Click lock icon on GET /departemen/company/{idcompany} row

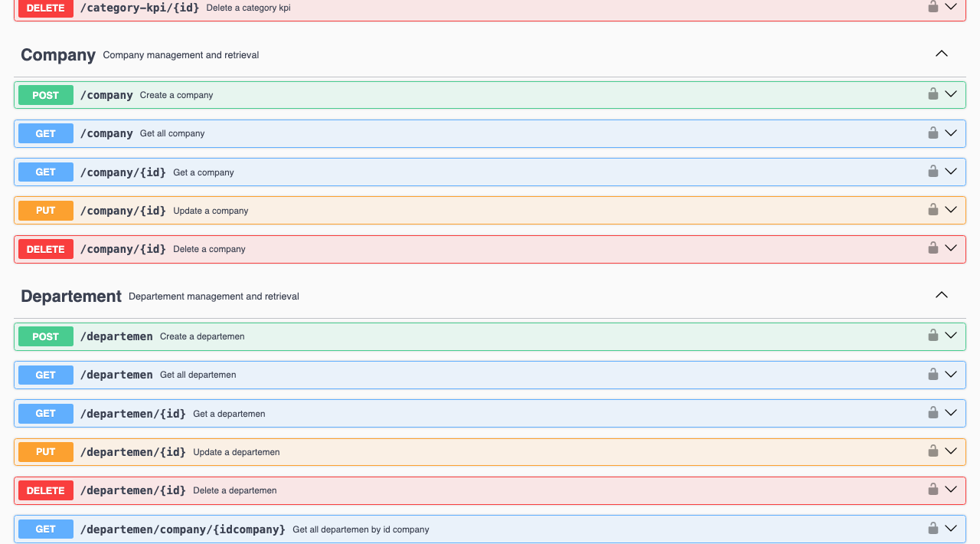point(933,528)
